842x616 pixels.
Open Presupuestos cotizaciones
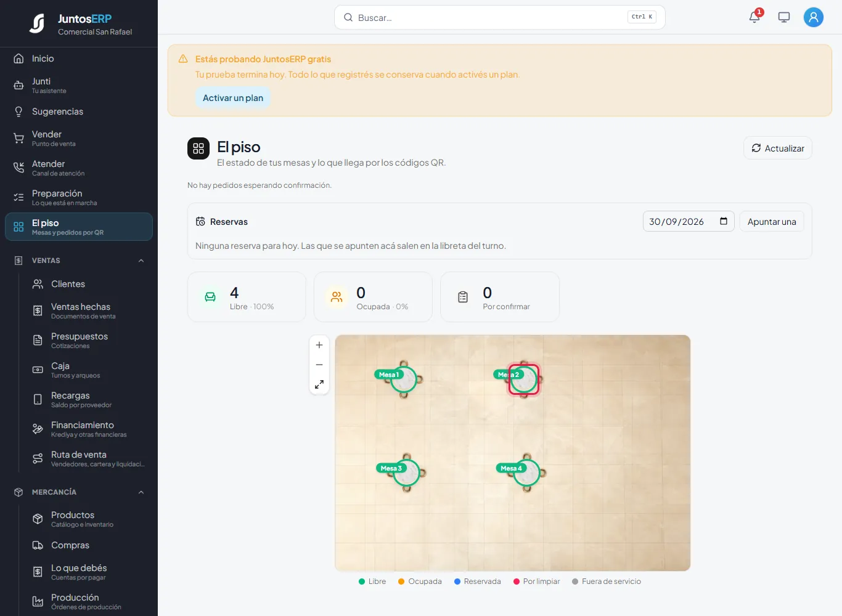(x=88, y=340)
